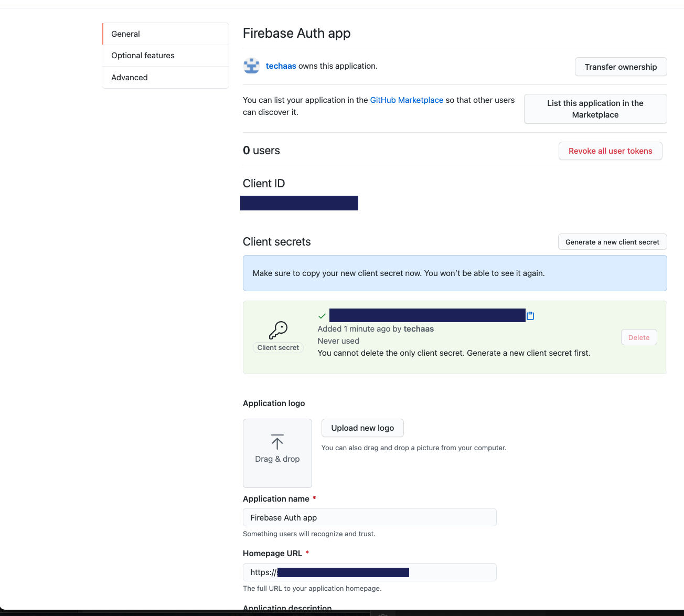Viewport: 684px width, 616px height.
Task: List this application in the Marketplace
Action: pos(595,109)
